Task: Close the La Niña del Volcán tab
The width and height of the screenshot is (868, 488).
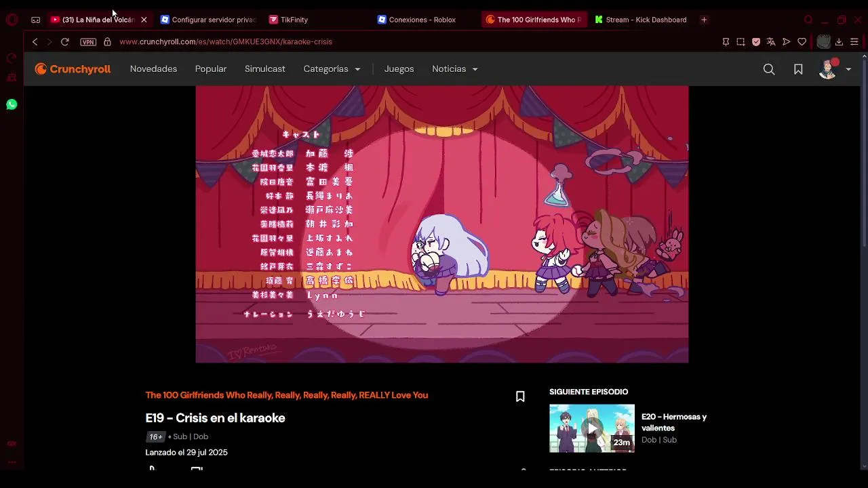Action: [x=144, y=20]
